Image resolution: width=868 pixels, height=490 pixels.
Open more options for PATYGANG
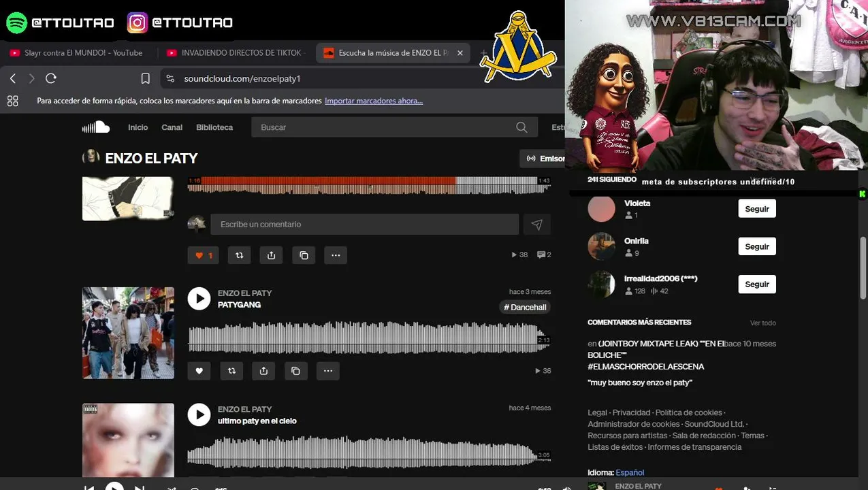click(x=327, y=371)
